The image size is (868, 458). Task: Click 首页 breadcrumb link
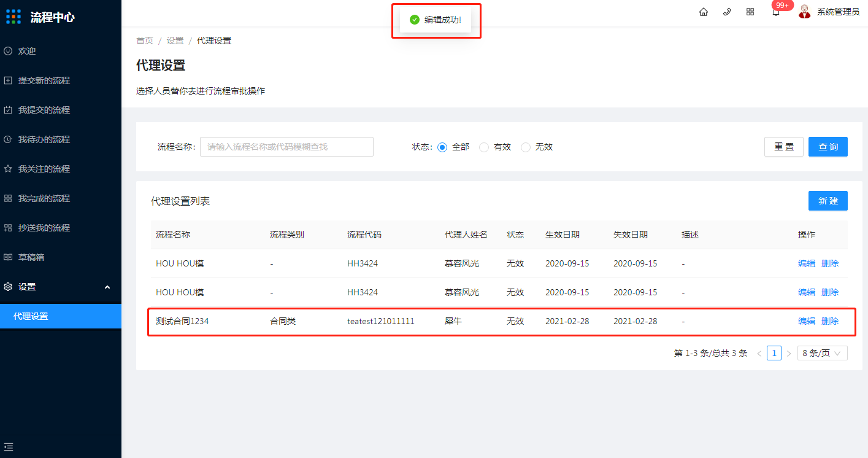point(145,41)
